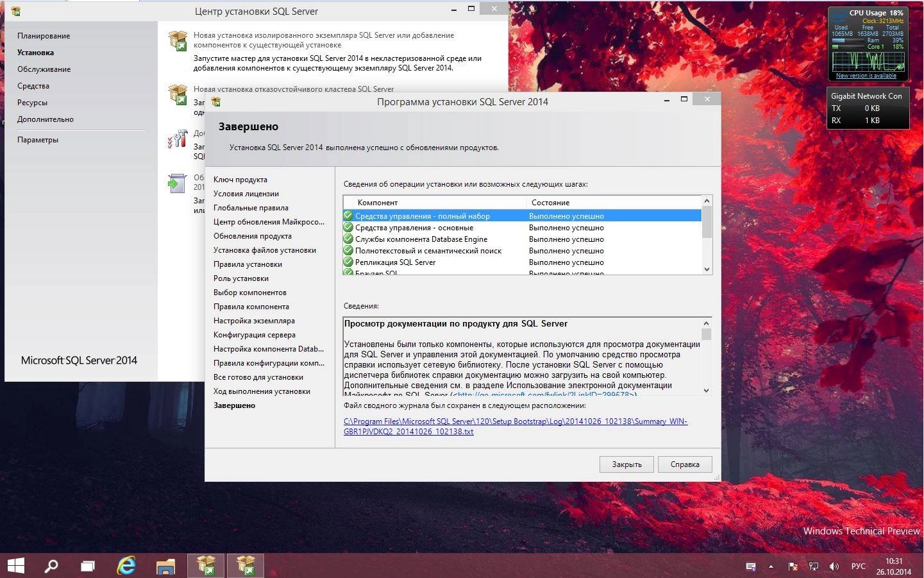Click the Завершено wizard step in the sidebar
The height and width of the screenshot is (578, 924).
click(234, 405)
